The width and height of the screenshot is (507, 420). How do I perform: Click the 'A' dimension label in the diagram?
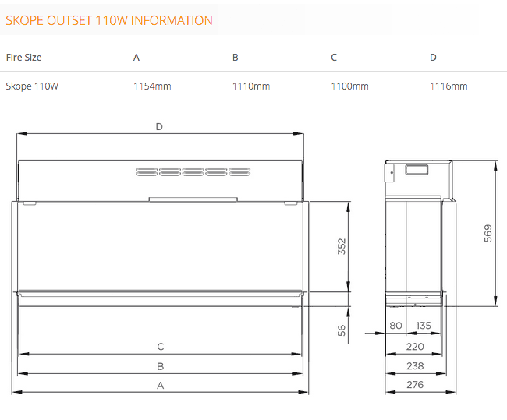[x=161, y=386]
